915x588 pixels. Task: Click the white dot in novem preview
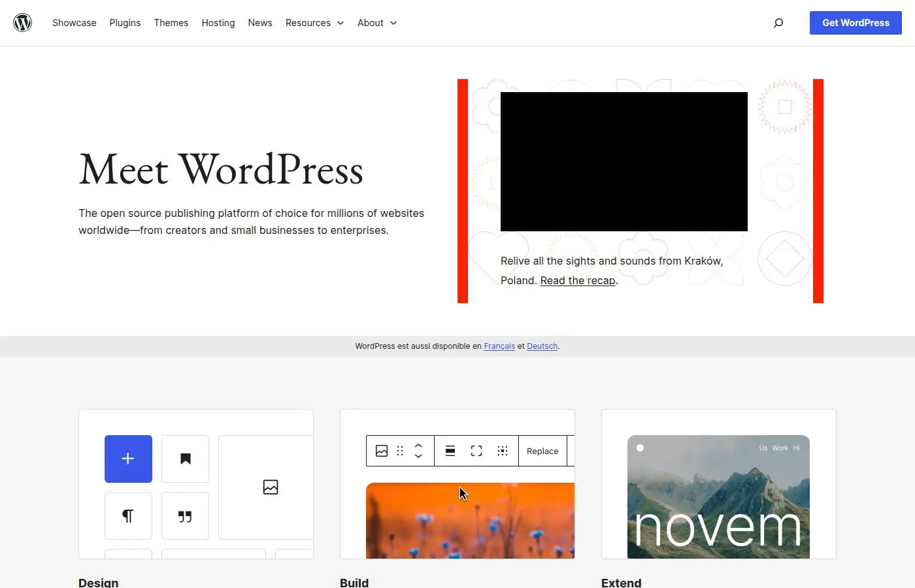click(640, 448)
